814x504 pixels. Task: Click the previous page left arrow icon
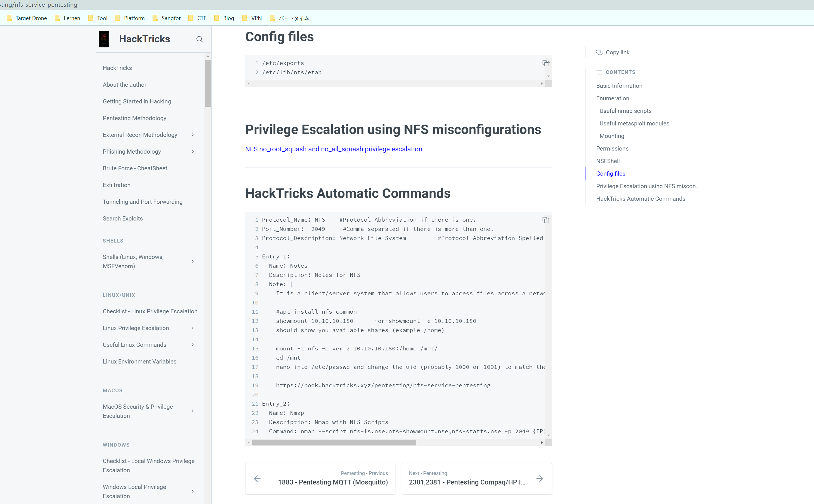coord(257,479)
